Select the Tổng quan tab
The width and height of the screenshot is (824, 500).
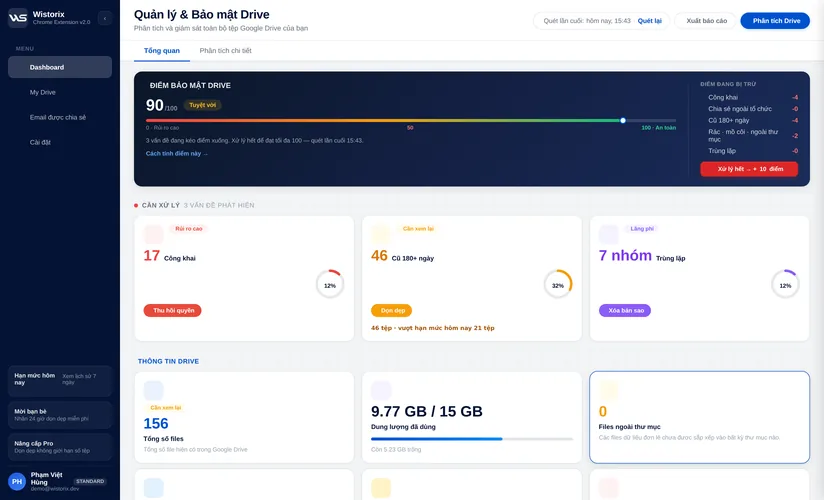click(x=162, y=51)
